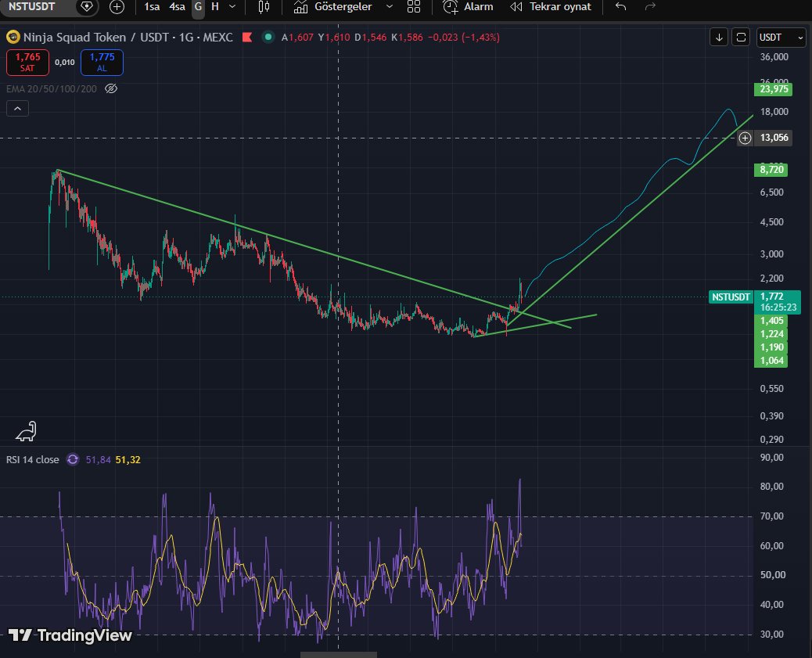The image size is (812, 658).
Task: Click the red flag icon beside MEXC
Action: click(247, 38)
